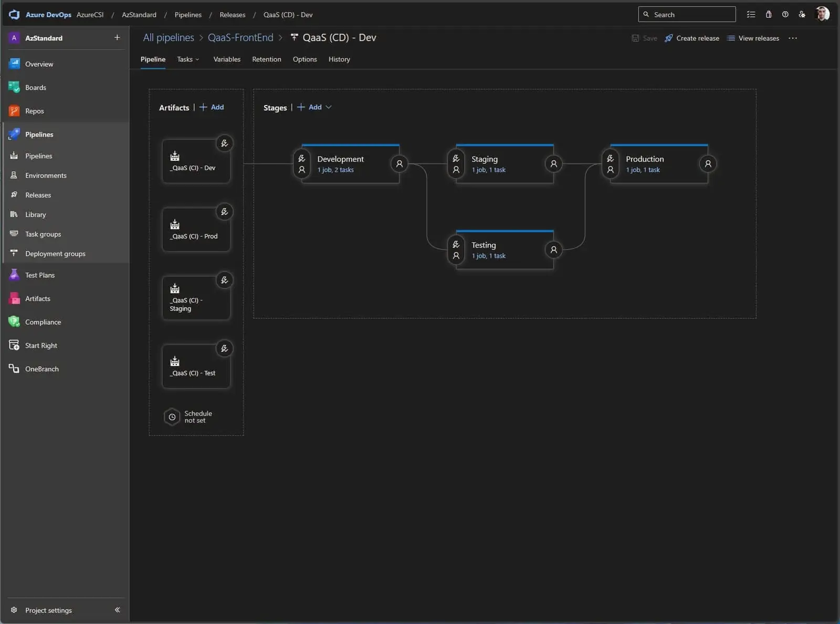Click All pipelines breadcrumb link
Screen dimensions: 840x624
tap(169, 38)
